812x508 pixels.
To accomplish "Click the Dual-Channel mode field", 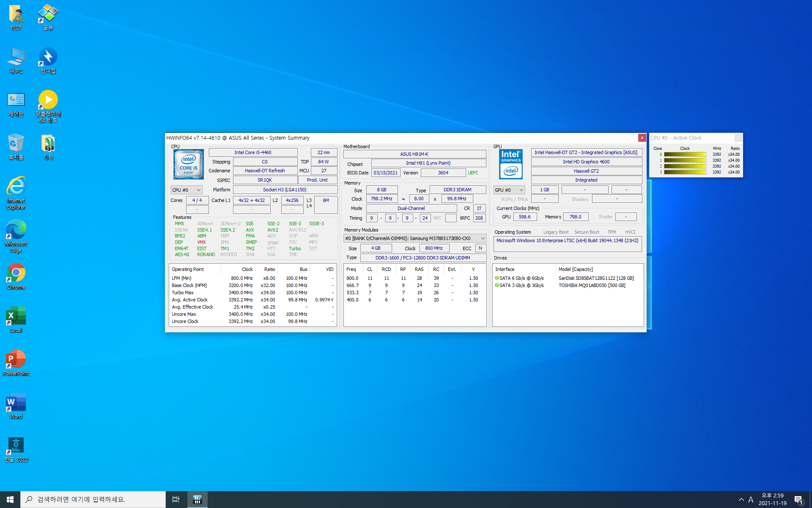I will pyautogui.click(x=411, y=208).
